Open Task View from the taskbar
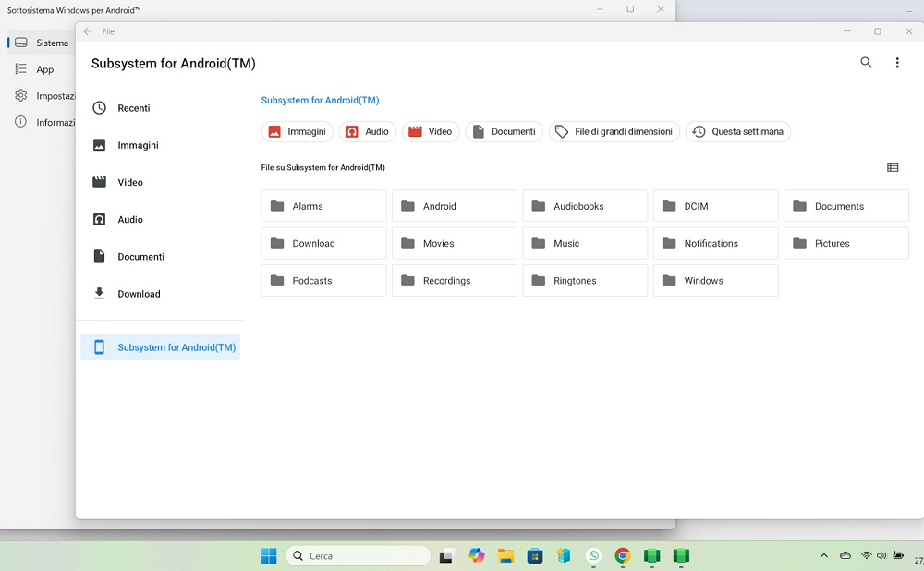 pos(447,555)
